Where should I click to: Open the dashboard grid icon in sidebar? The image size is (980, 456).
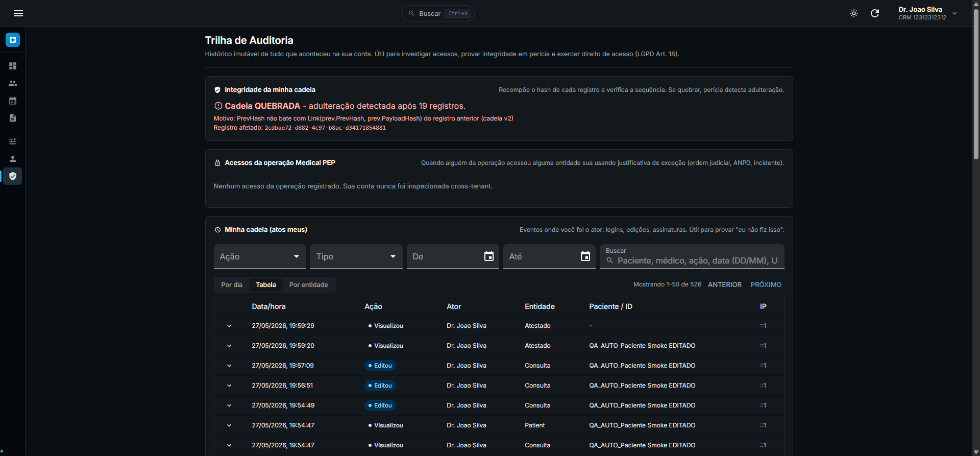[13, 66]
